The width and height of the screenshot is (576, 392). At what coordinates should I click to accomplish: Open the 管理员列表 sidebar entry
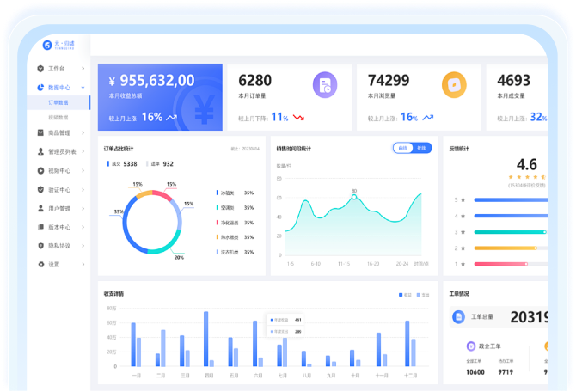coord(62,151)
